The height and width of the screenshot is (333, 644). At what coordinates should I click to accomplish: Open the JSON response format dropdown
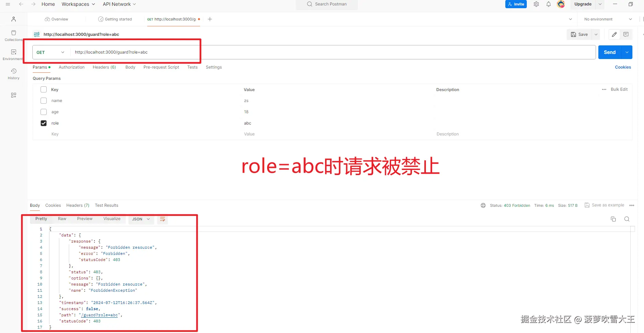[141, 219]
